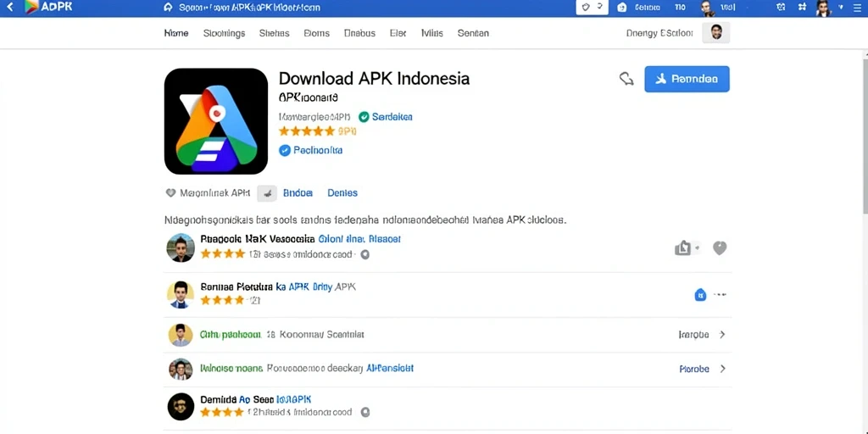Toggle the small gray button beside Bndoa
The width and height of the screenshot is (868, 434).
(267, 193)
